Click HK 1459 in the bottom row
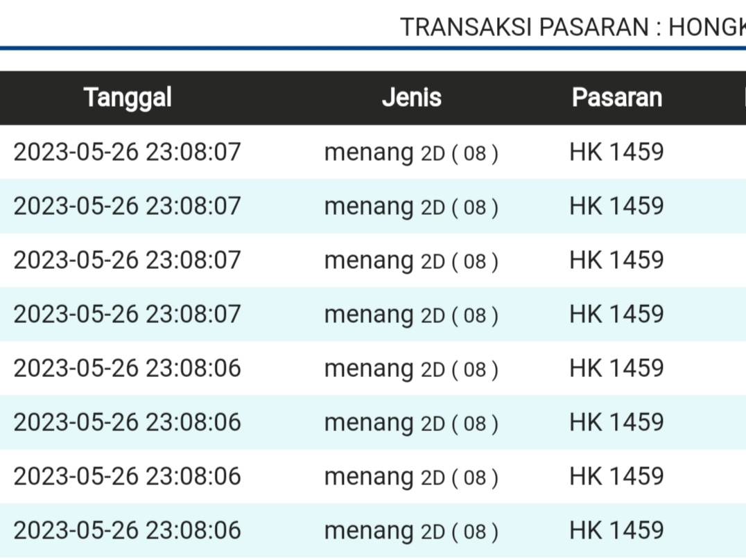 coord(616,530)
